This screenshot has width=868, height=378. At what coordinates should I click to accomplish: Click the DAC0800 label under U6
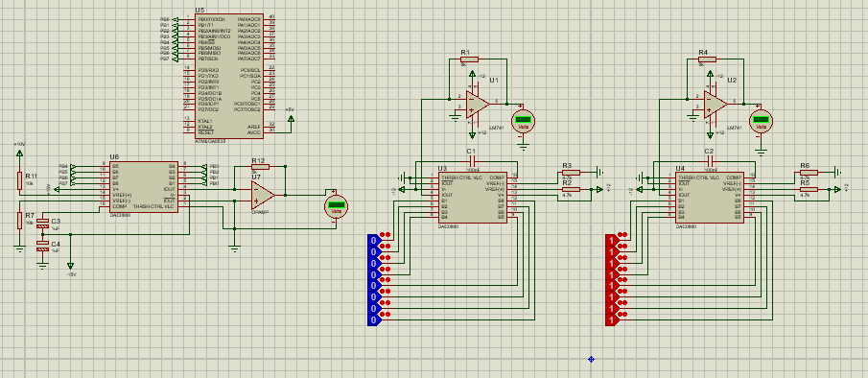pos(120,215)
